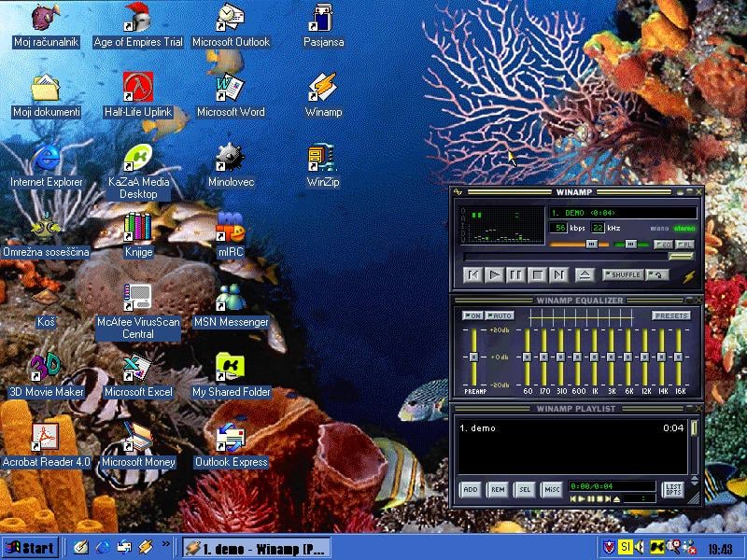Expand the taskbar quick launch chevron
Viewport: 747px width, 560px height.
[165, 543]
